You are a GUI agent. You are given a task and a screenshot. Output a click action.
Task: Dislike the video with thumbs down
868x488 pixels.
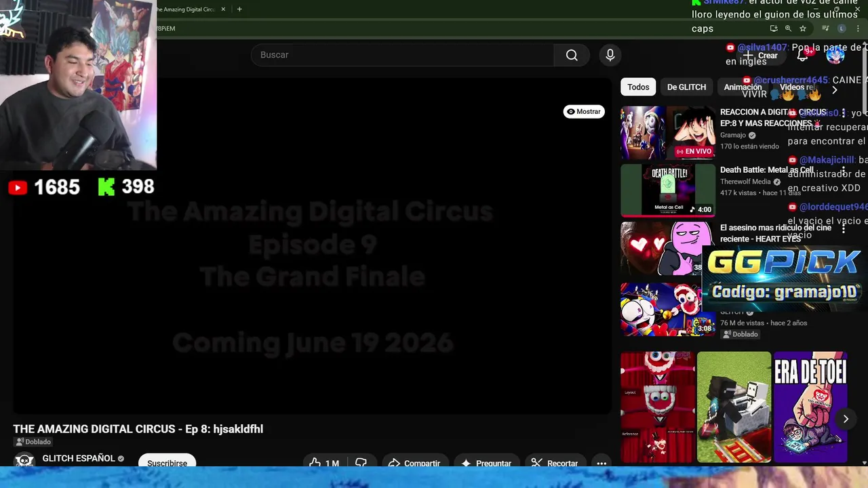coord(361,463)
